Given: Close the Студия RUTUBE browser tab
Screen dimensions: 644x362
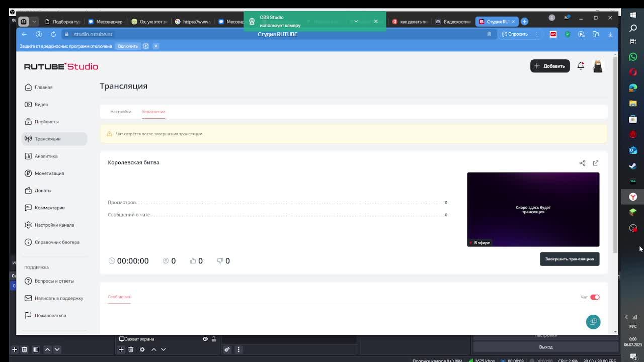Looking at the screenshot, I should pos(513,22).
